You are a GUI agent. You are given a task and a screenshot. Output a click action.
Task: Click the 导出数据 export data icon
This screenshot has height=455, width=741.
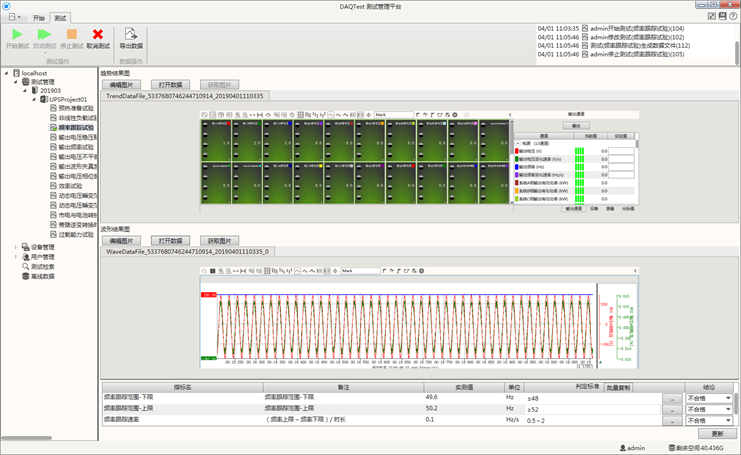tap(131, 34)
